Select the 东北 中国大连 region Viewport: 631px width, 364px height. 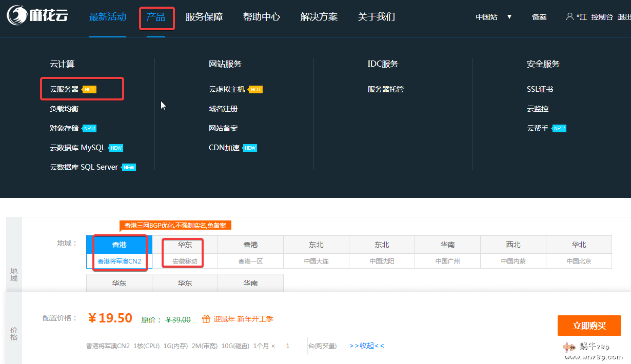pyautogui.click(x=316, y=252)
